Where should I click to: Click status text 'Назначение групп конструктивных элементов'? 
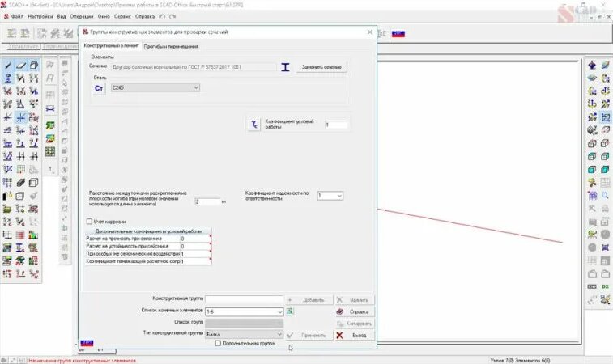[82, 361]
